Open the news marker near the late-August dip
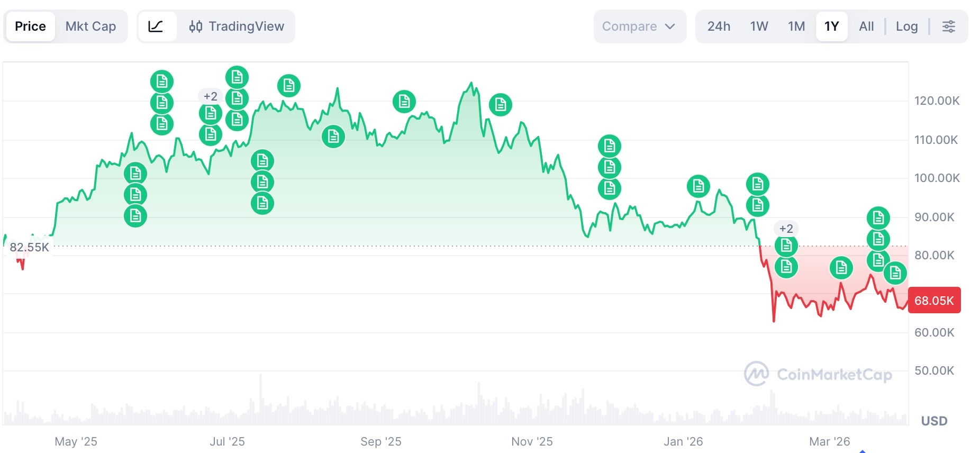Viewport: 980px width, 453px height. 333,137
